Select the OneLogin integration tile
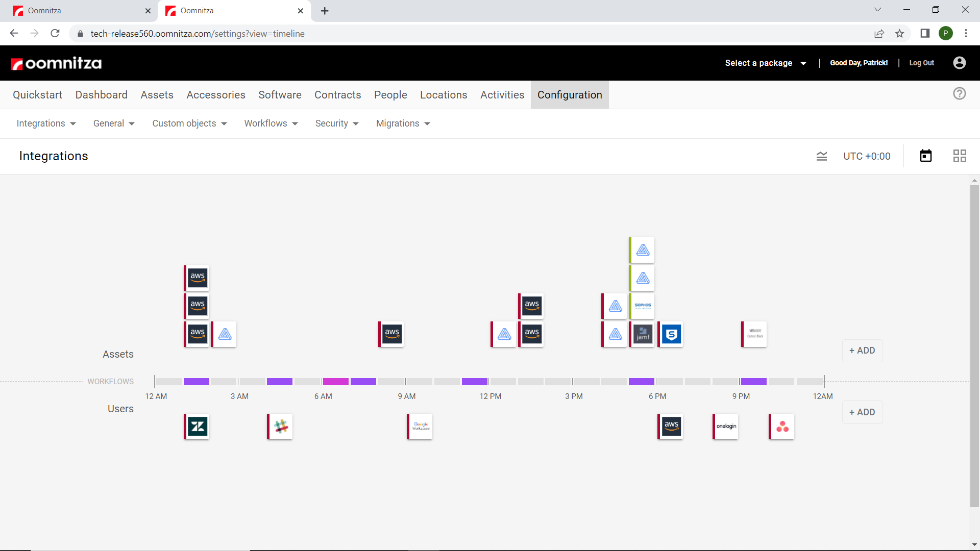 tap(726, 427)
